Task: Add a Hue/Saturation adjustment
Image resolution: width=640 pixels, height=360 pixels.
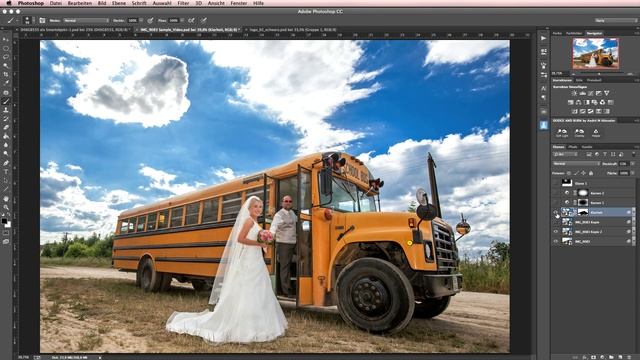Action: (570, 102)
